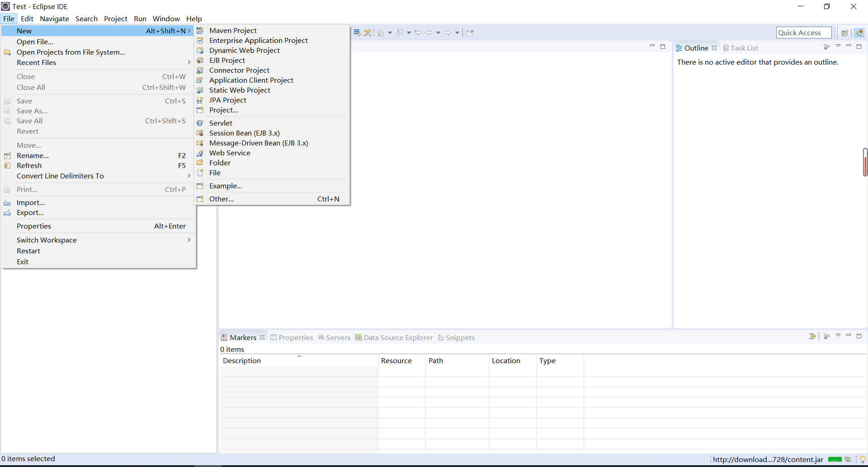Choose Dynamic Web Project
The image size is (868, 467).
[x=272, y=50]
